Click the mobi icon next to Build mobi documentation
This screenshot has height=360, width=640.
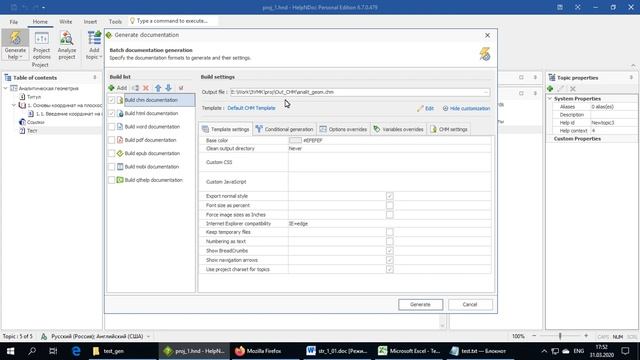tap(120, 167)
